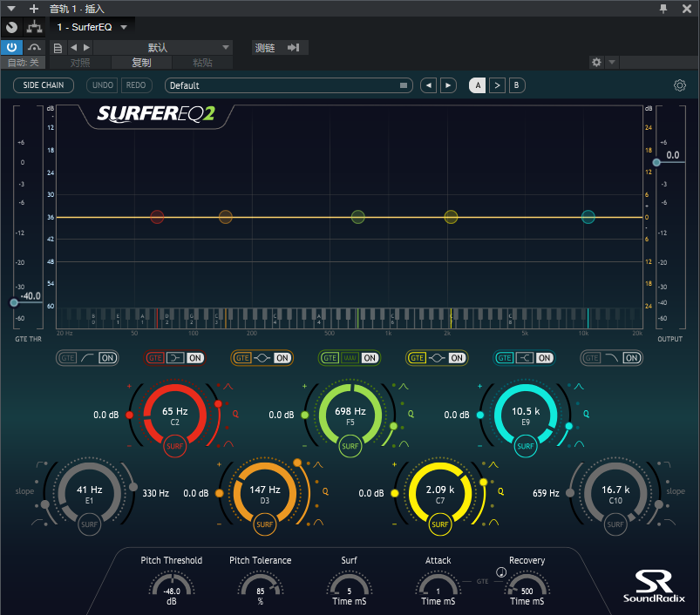Go to previous host preset arrow

(x=73, y=47)
